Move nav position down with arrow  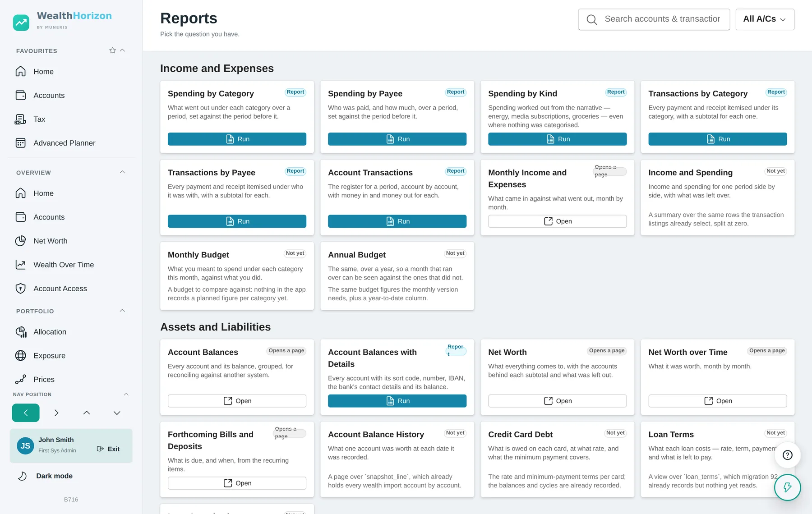(x=117, y=413)
